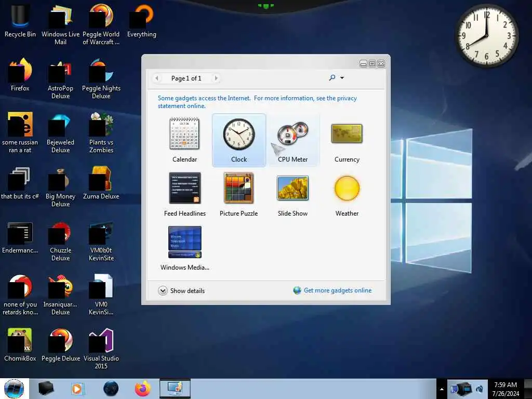Click 'Page 1 of 1' text
Screen dimensions: 532x399
(x=187, y=78)
